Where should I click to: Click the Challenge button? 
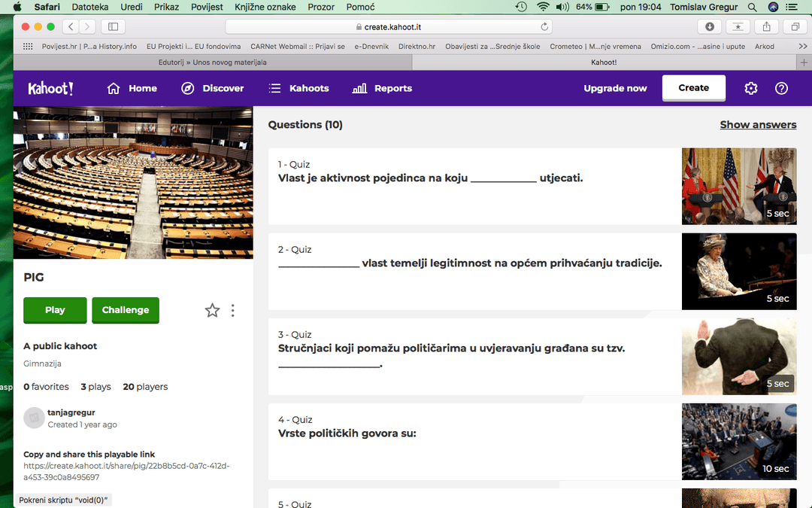tap(126, 310)
